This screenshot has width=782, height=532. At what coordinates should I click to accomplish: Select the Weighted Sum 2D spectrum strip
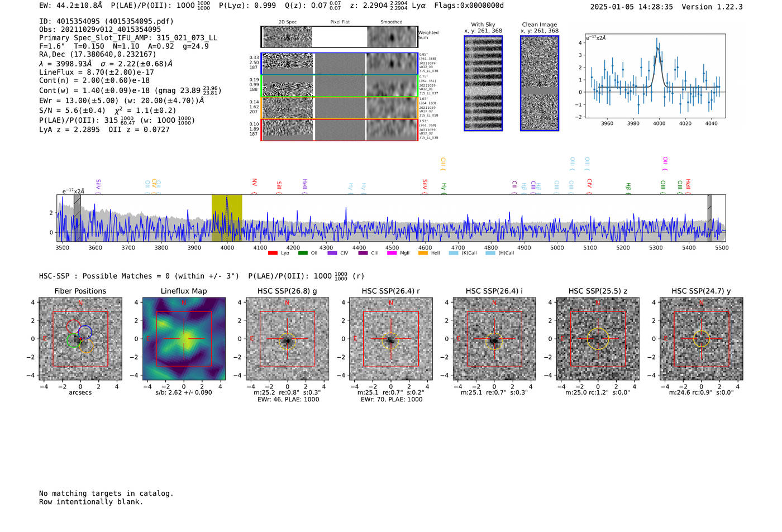coord(339,37)
